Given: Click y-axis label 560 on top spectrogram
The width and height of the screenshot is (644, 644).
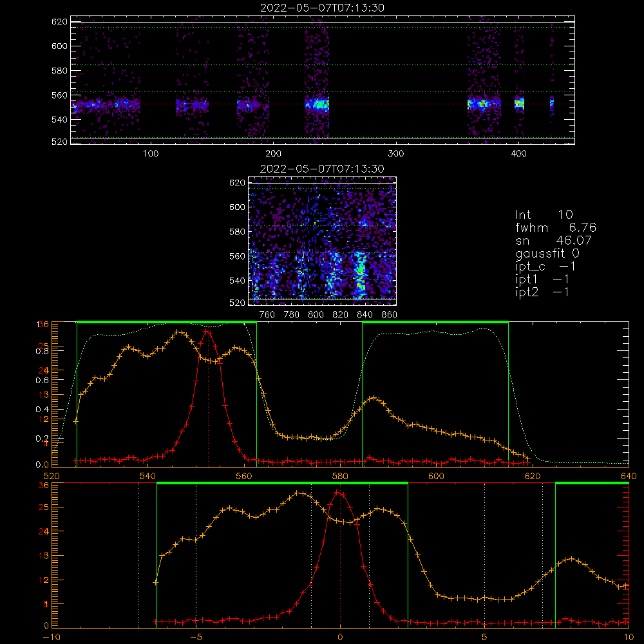Looking at the screenshot, I should click(59, 95).
